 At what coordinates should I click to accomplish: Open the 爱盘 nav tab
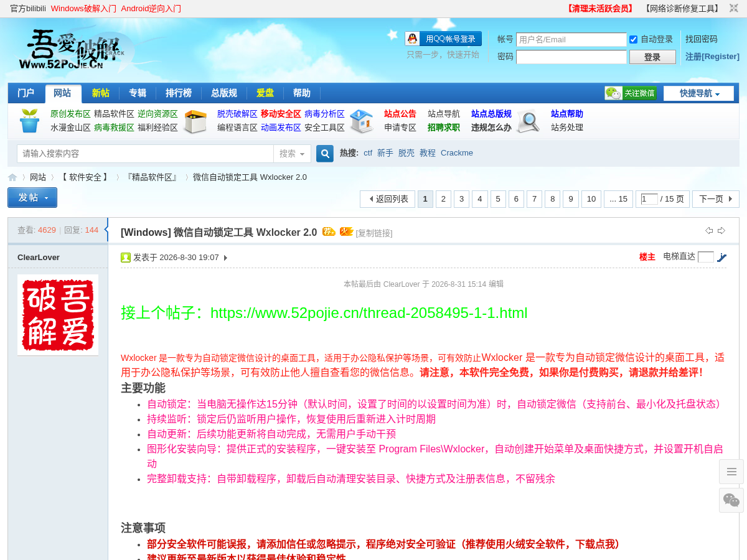265,93
